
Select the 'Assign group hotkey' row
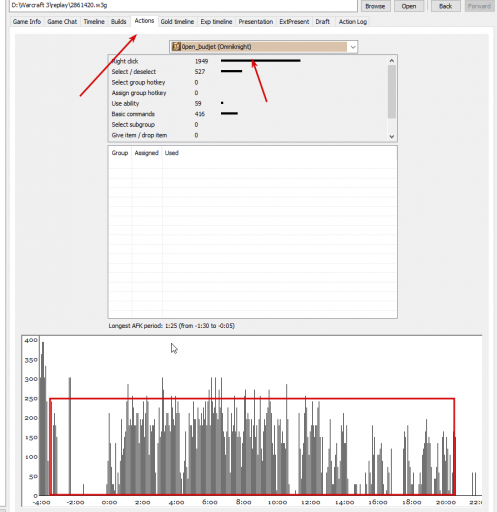pos(247,93)
